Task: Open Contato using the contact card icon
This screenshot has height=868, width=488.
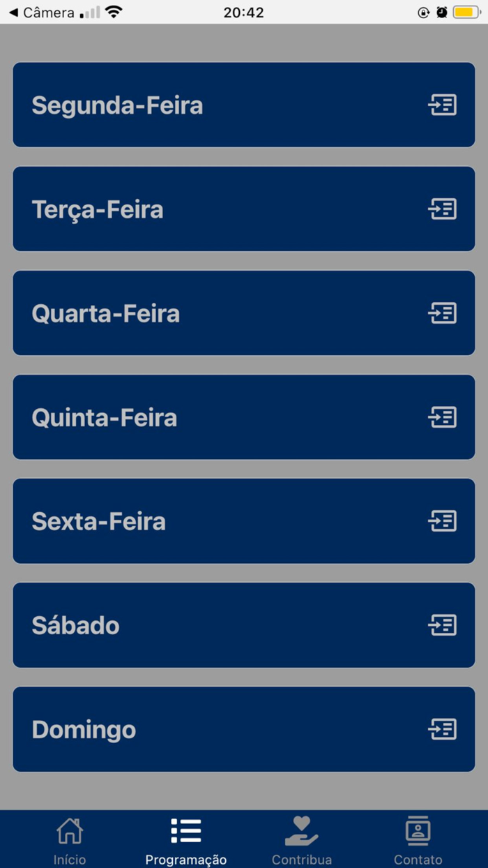Action: pos(417,830)
